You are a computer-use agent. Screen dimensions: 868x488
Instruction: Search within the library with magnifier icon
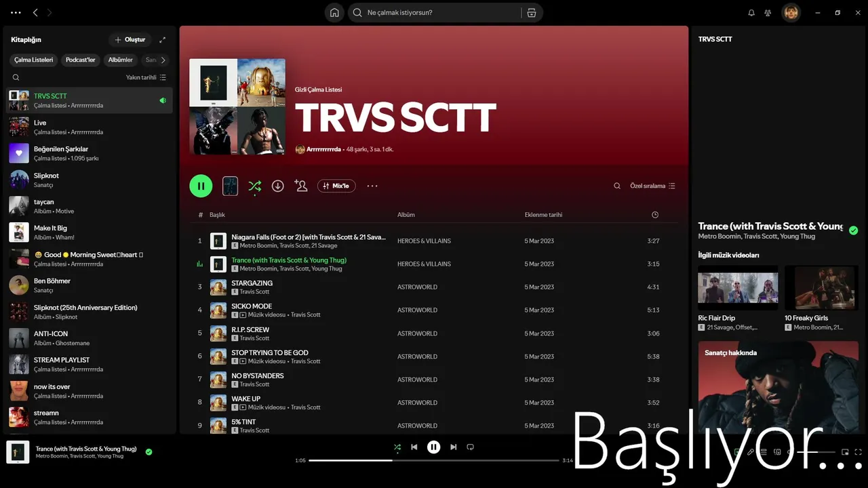[16, 77]
